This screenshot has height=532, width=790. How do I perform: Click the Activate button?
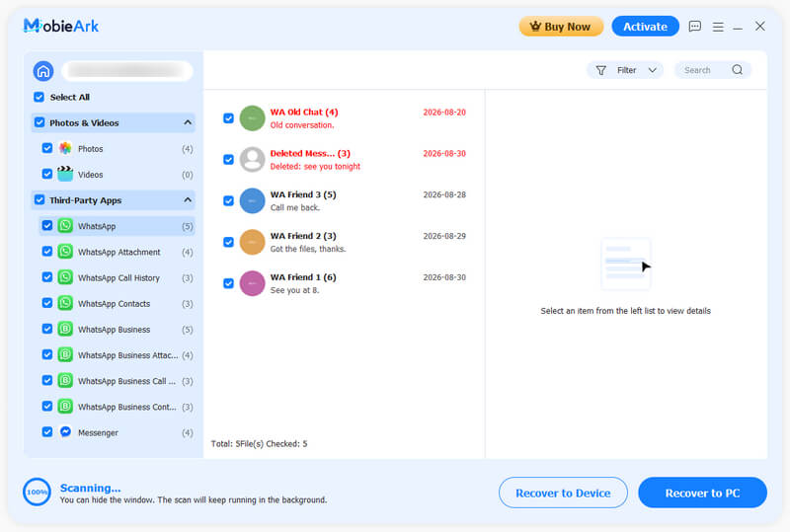(646, 27)
